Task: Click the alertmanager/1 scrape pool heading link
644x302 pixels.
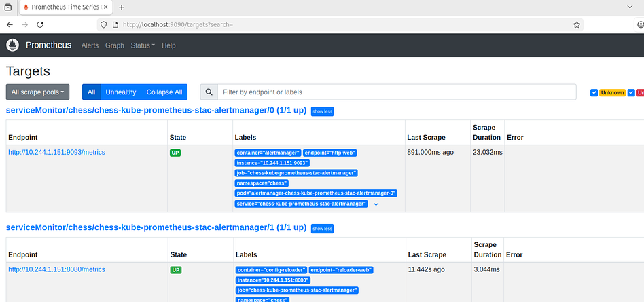Action: pos(156,227)
